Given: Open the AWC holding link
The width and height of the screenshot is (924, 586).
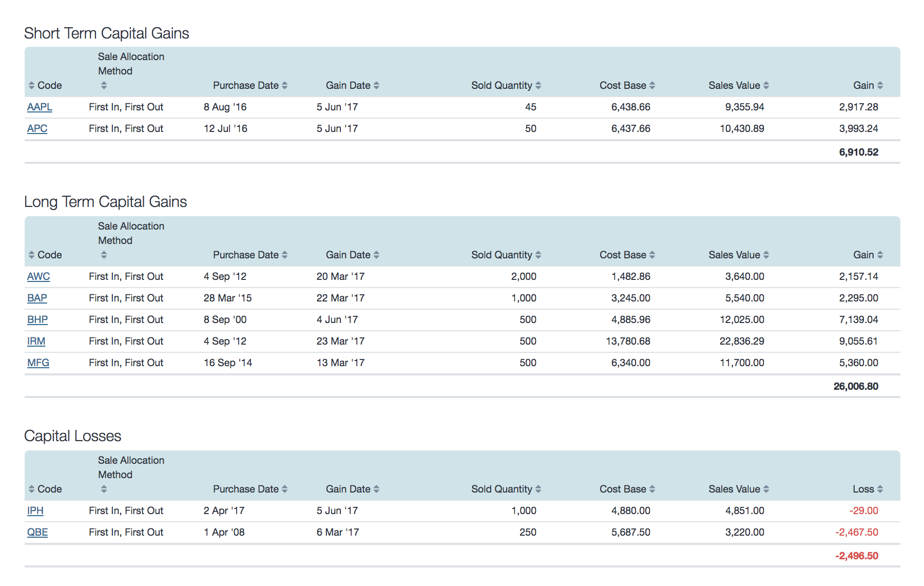Looking at the screenshot, I should (38, 276).
